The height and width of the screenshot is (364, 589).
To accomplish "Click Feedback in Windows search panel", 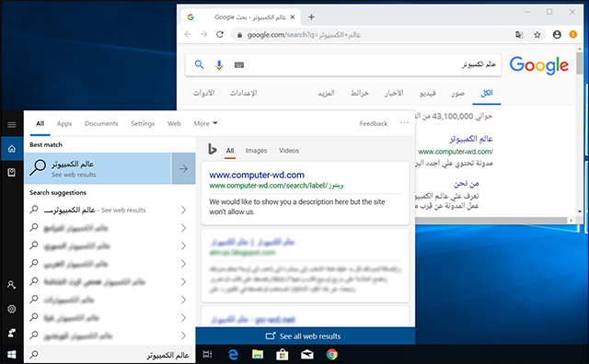I will pos(373,123).
